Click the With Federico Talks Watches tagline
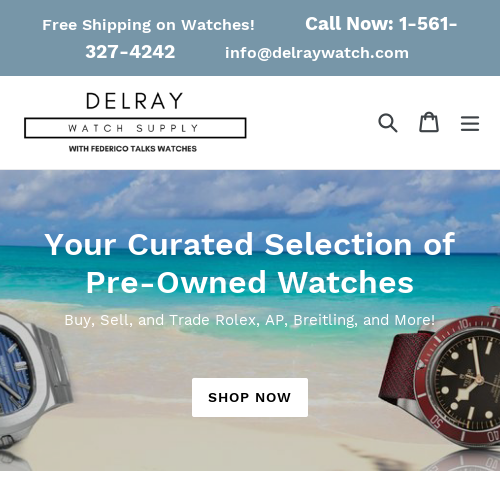The height and width of the screenshot is (500, 500). (133, 149)
